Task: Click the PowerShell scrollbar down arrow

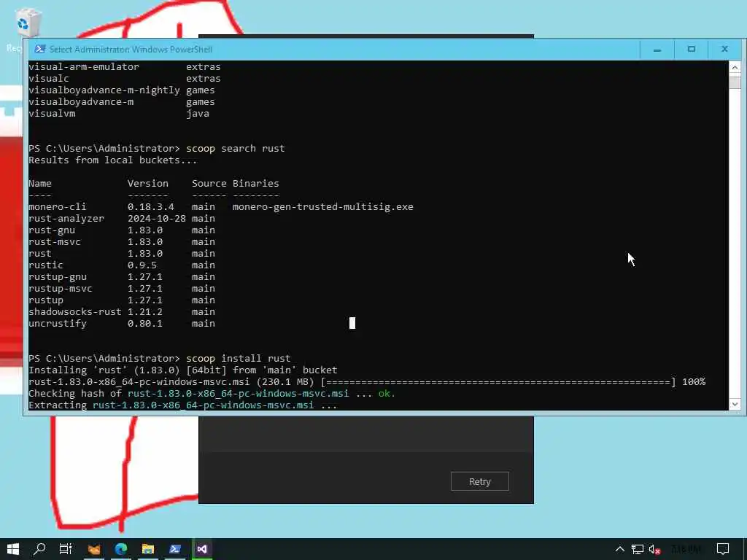Action: [735, 404]
